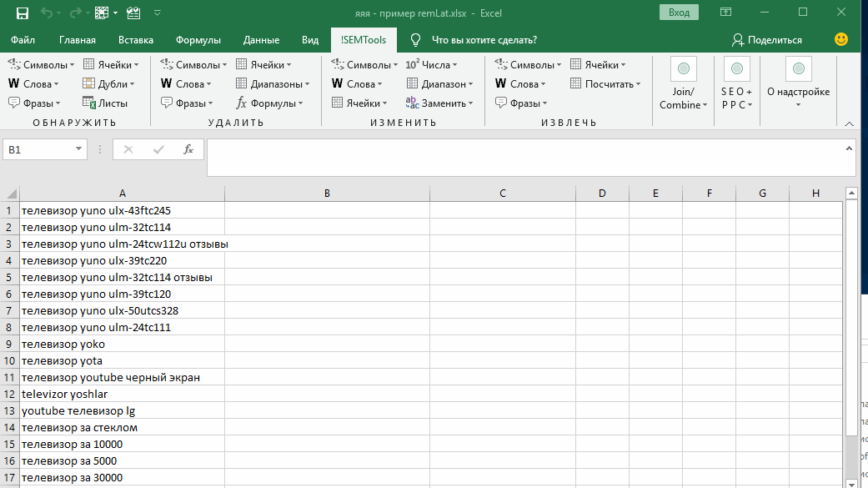Click the smiley feedback icon

pyautogui.click(x=841, y=39)
